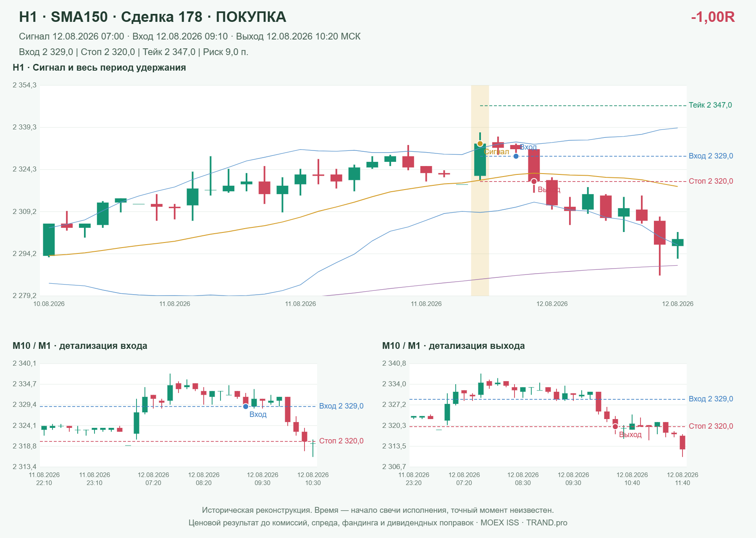
Task: Click the '2 309,2' price axis label
Action: point(24,211)
